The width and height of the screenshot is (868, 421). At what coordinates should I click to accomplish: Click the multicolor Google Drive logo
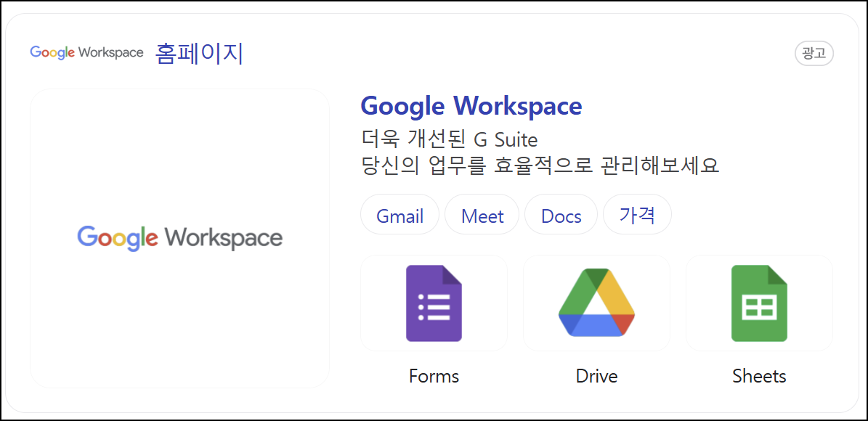tap(596, 303)
